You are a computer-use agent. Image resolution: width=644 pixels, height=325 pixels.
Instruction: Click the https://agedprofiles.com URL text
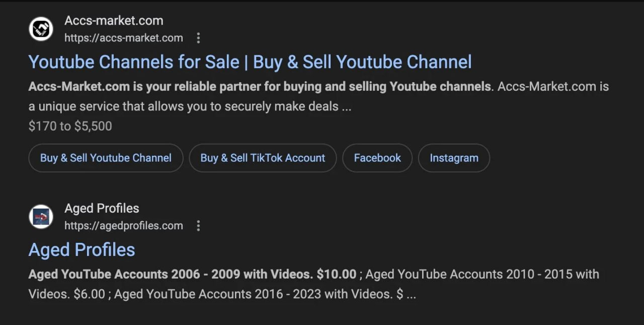123,226
